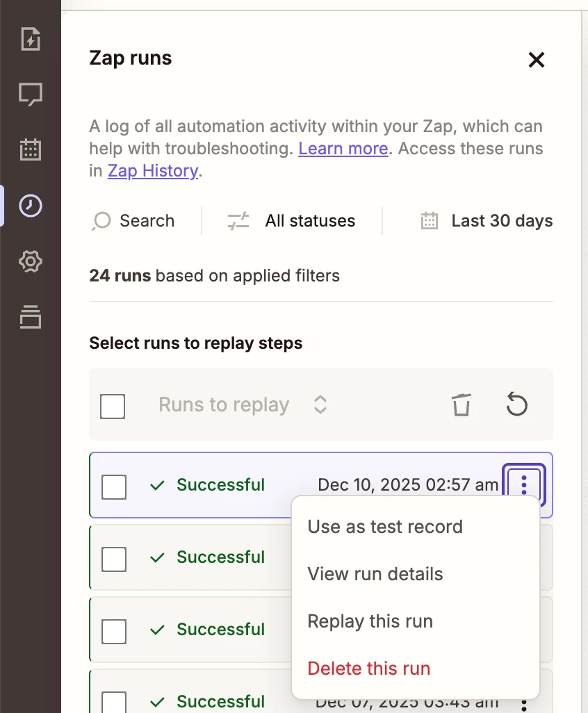Click the calendar icon beside Last 30 days

430,221
